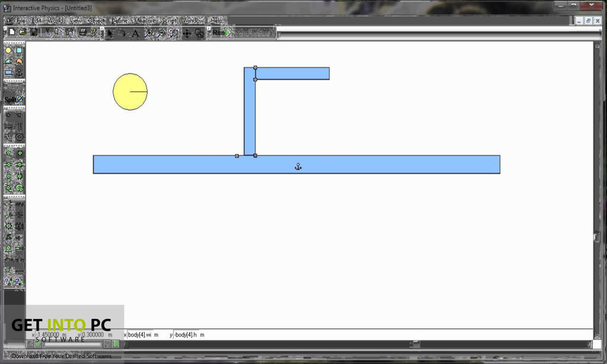Open the View menu
The image size is (607, 364).
(75, 21)
